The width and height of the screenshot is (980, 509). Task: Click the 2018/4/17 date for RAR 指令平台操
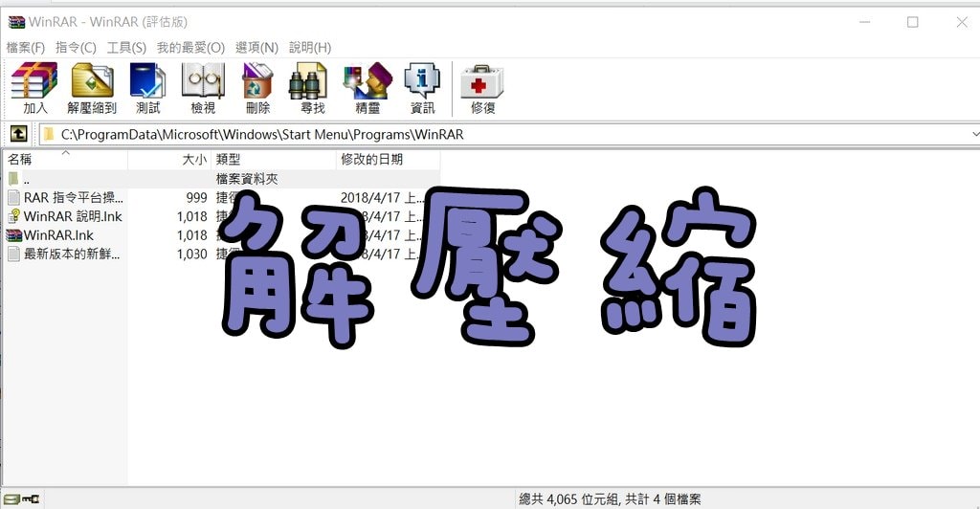pos(382,198)
